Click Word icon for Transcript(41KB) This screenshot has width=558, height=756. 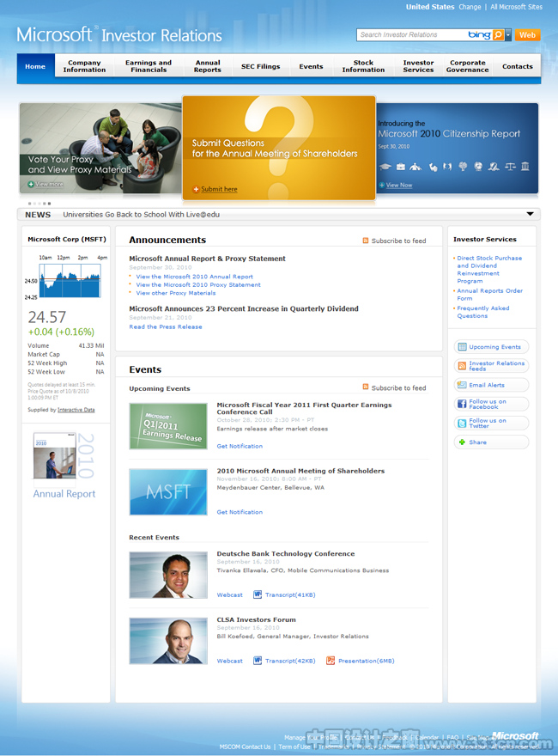point(258,594)
